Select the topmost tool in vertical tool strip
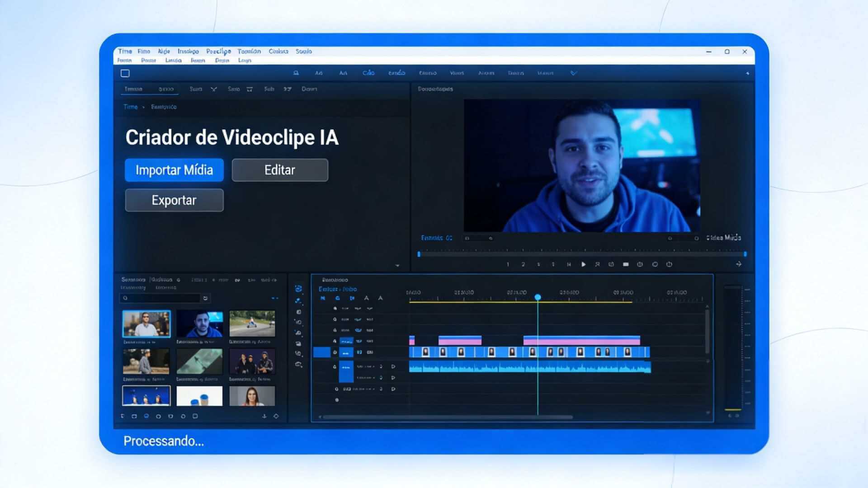Screen dimensions: 868x488 point(298,289)
